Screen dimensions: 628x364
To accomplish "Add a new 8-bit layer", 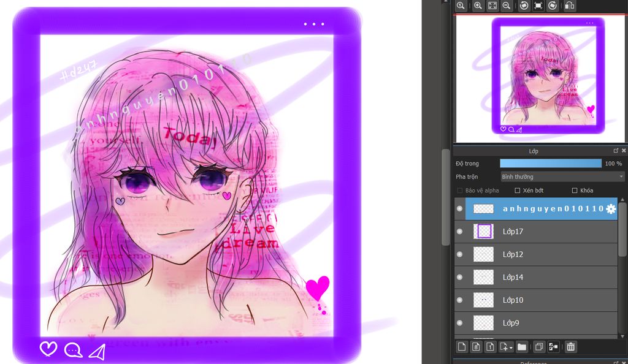I will (476, 347).
